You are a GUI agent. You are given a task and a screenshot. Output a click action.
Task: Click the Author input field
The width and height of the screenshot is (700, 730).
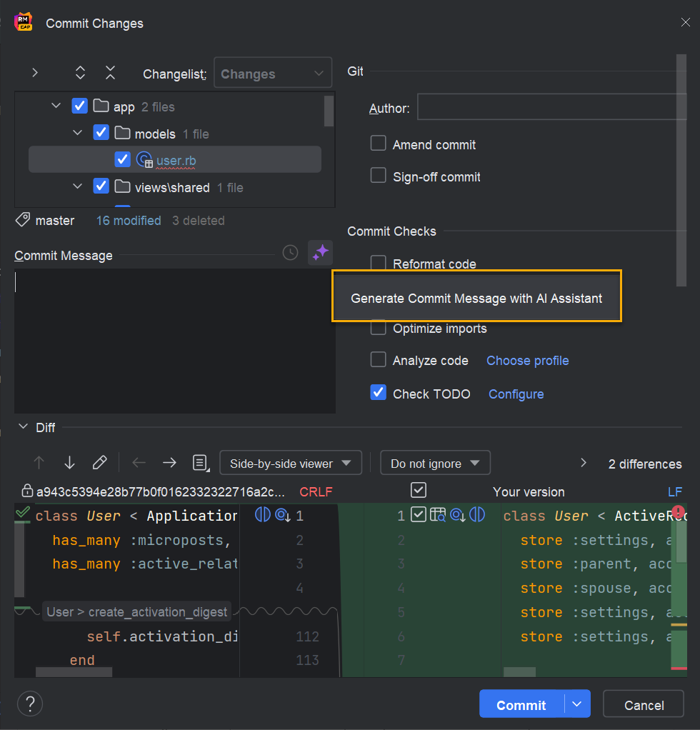[552, 106]
